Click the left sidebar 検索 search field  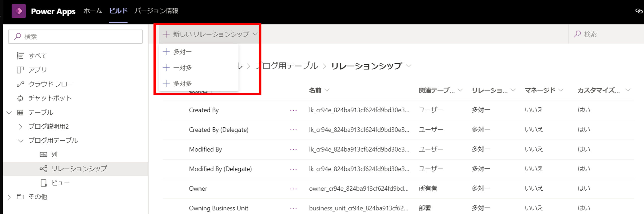75,37
